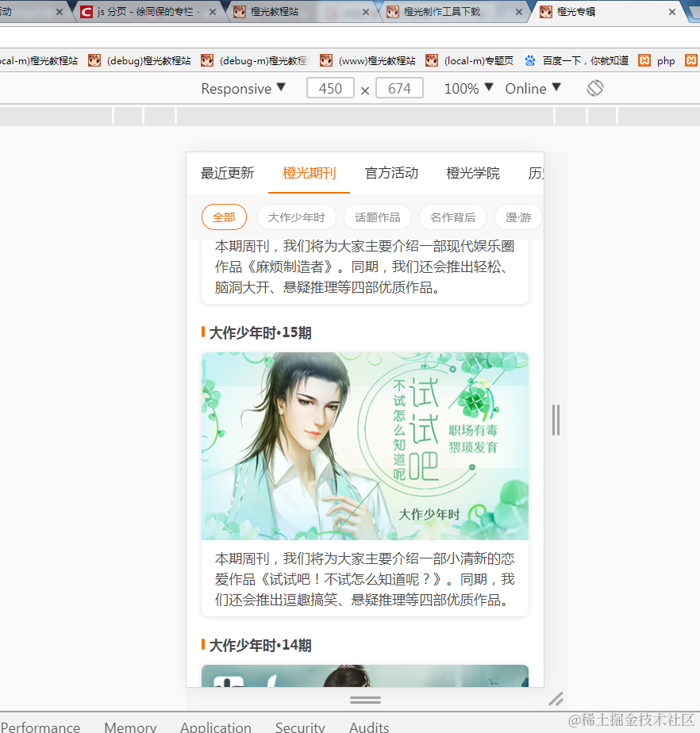Screen dimensions: 700x733
Task: Click the 试试吧 issue description text
Action: (x=365, y=579)
